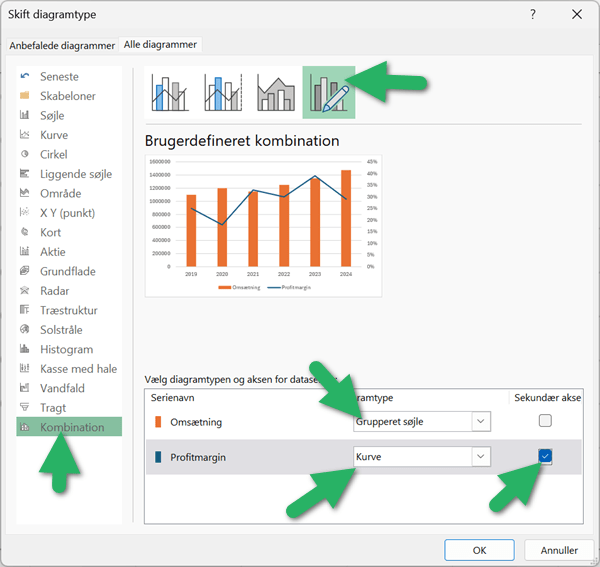
Task: Click the OK button
Action: click(x=480, y=549)
